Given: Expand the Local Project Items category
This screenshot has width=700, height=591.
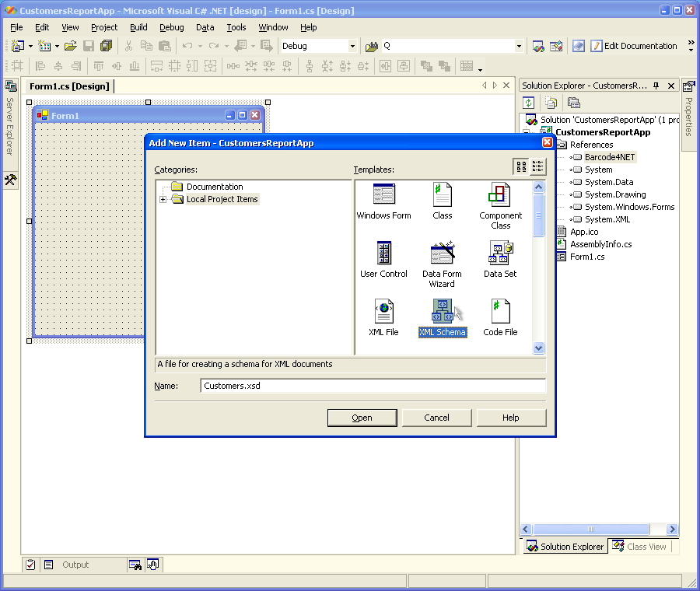Looking at the screenshot, I should pyautogui.click(x=163, y=200).
